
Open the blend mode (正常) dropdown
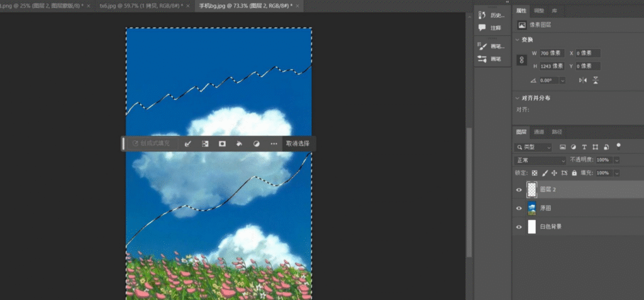point(540,160)
